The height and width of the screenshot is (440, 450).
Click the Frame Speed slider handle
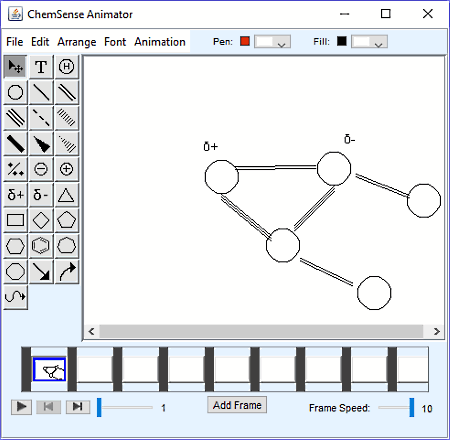point(412,407)
